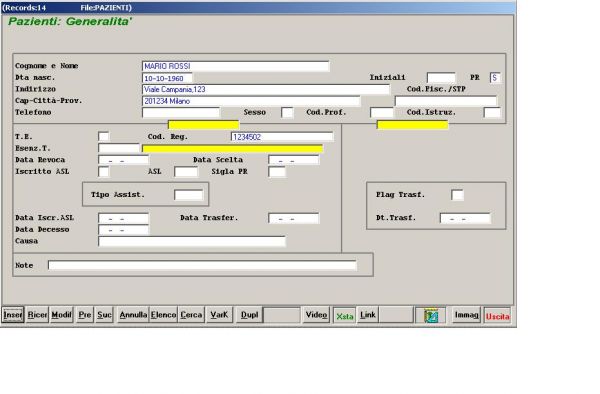This screenshot has height=394, width=600.
Task: Click the Iniziali input field
Action: (441, 78)
